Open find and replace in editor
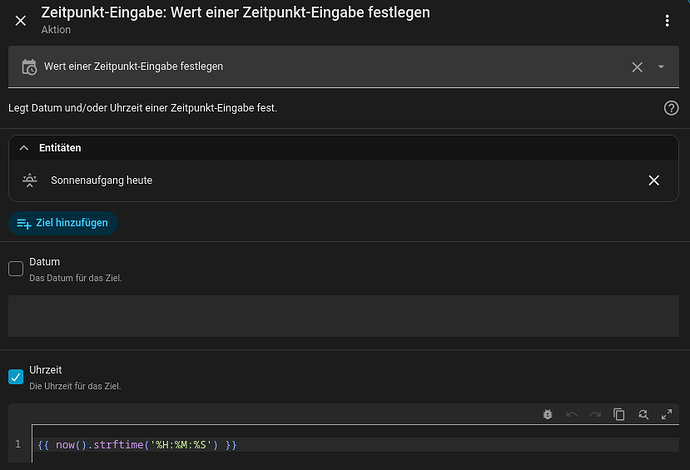The height and width of the screenshot is (470, 690). click(643, 414)
